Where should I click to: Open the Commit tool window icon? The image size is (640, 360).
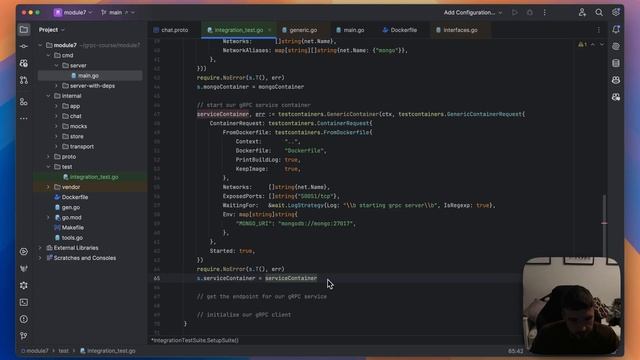[x=24, y=46]
